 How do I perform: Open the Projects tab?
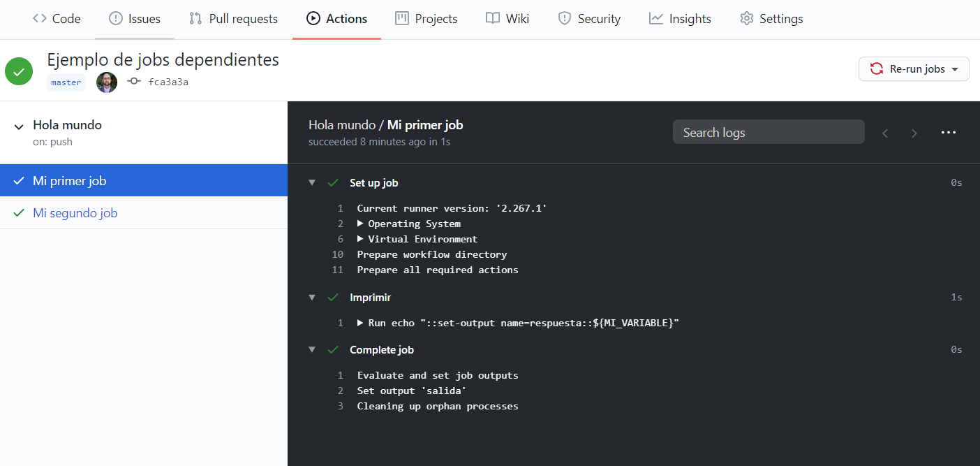pyautogui.click(x=426, y=19)
